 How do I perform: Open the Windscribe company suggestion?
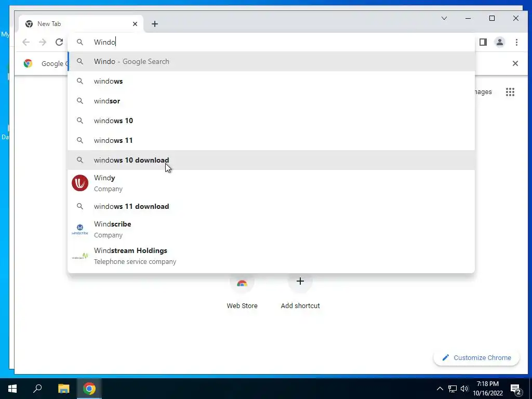point(271,229)
